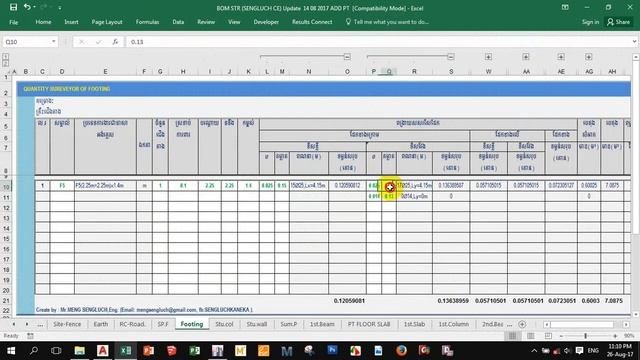The image size is (640, 360).
Task: Select all cells with the corner button
Action: pyautogui.click(x=6, y=71)
